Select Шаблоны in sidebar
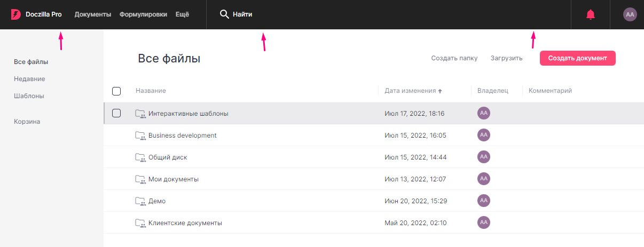Viewport: 644px width, 247px height. 29,96
